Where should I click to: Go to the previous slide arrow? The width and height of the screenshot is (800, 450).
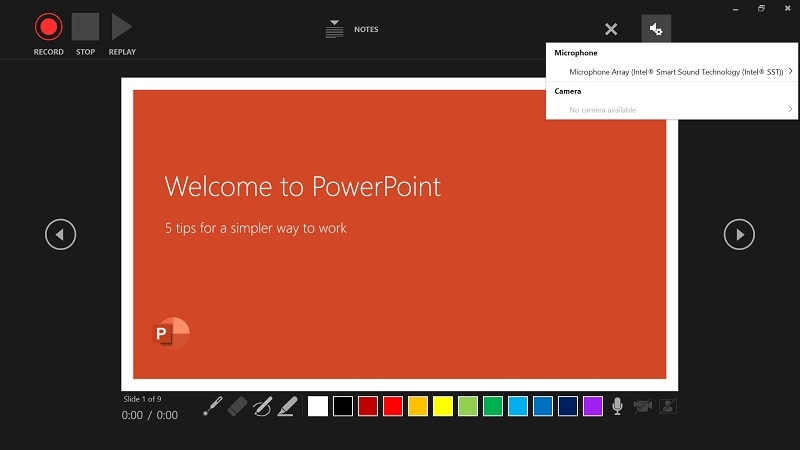pos(60,234)
